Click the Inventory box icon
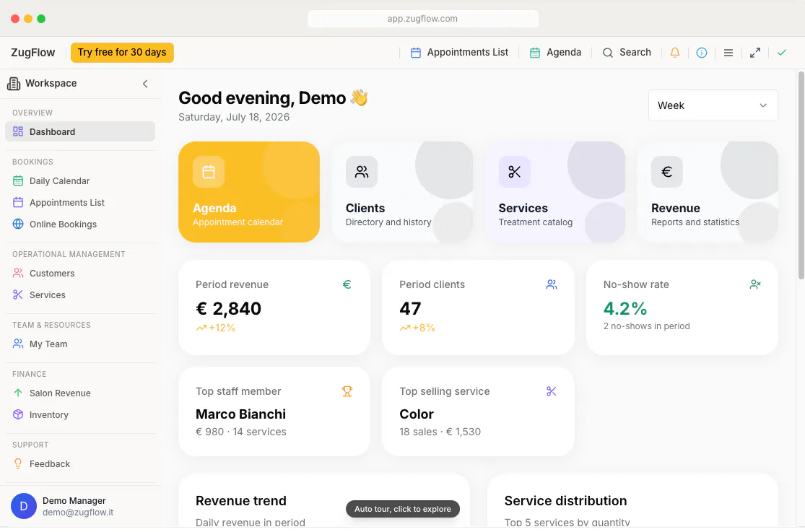 coord(18,414)
